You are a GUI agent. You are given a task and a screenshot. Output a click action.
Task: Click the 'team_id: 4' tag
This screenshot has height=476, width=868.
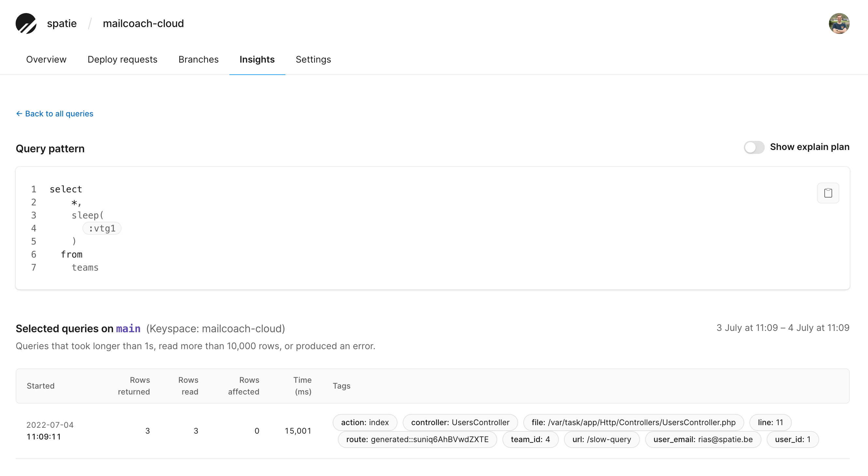click(x=530, y=439)
